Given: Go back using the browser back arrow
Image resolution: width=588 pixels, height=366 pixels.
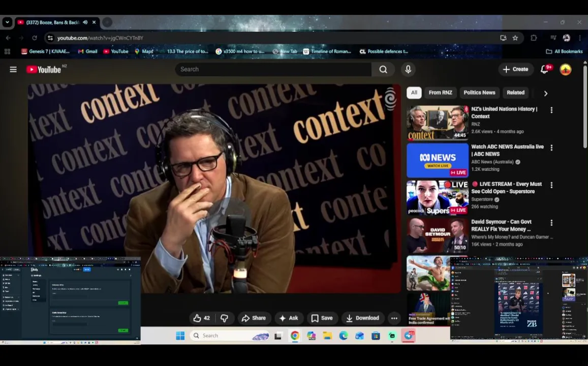Looking at the screenshot, I should 8,38.
